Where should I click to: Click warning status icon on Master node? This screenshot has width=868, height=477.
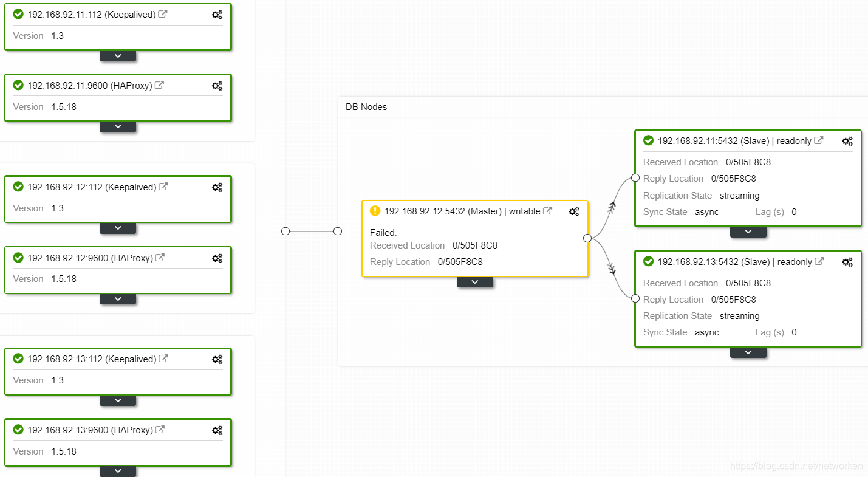pyautogui.click(x=375, y=211)
